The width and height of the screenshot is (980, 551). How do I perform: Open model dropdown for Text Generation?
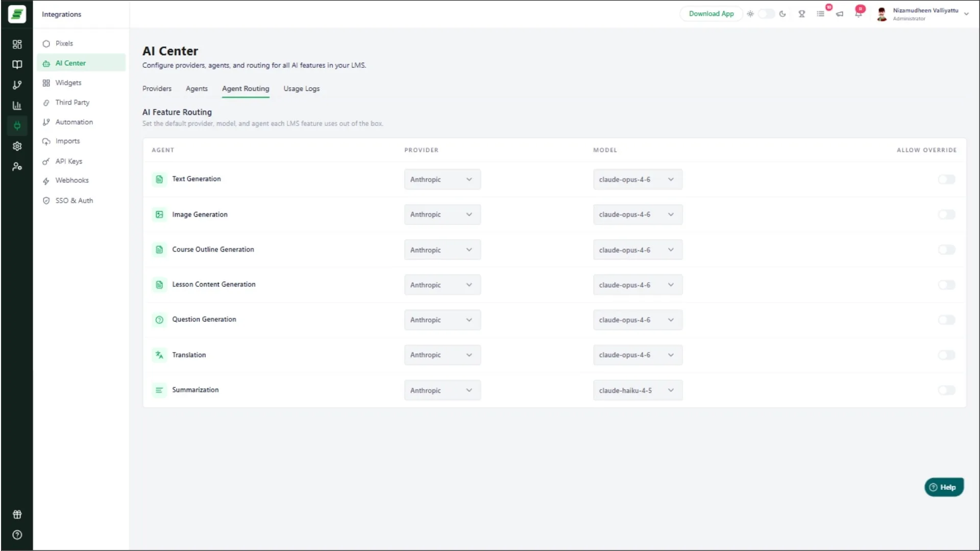coord(638,180)
